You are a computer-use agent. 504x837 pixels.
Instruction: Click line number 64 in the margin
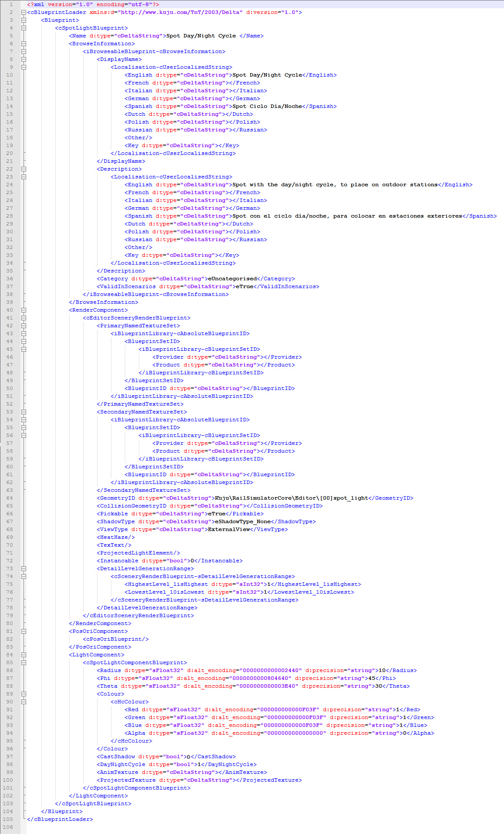point(10,498)
